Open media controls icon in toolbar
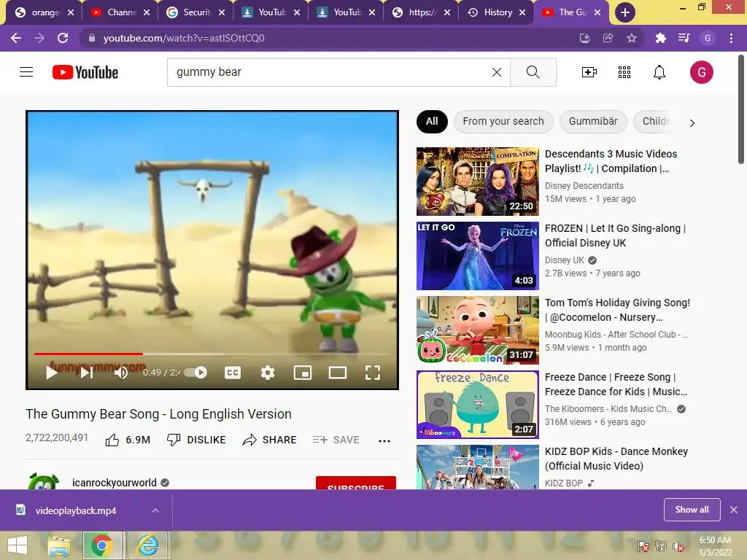Screen dimensions: 747x560 684,38
